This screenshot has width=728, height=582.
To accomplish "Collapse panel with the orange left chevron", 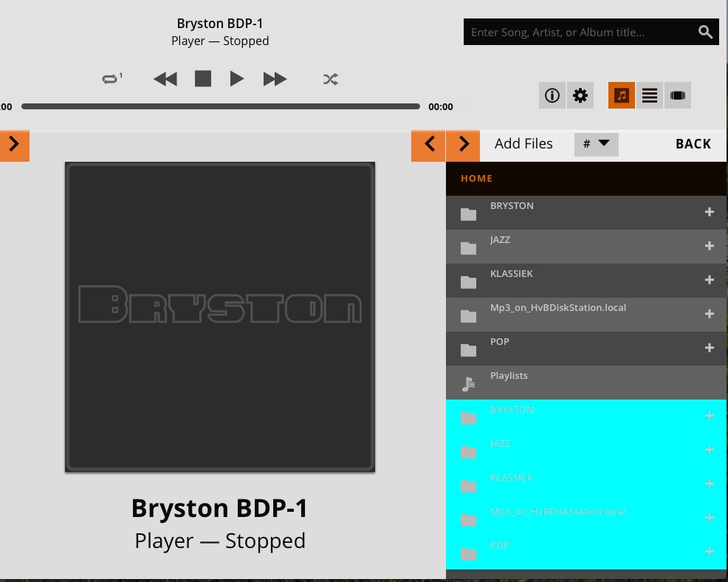I will pos(428,145).
